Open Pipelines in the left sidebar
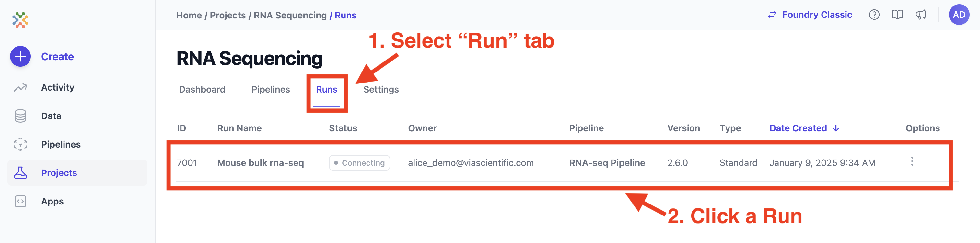Image resolution: width=980 pixels, height=243 pixels. point(61,144)
